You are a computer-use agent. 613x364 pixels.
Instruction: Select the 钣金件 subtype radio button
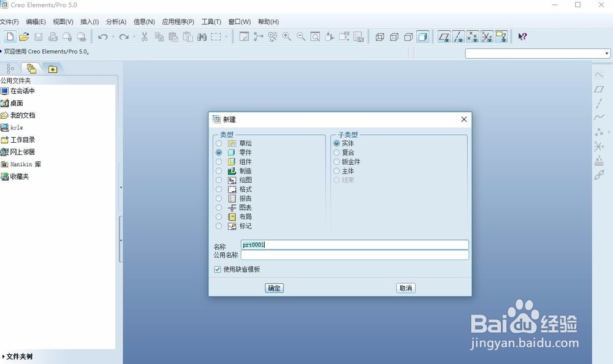[337, 162]
